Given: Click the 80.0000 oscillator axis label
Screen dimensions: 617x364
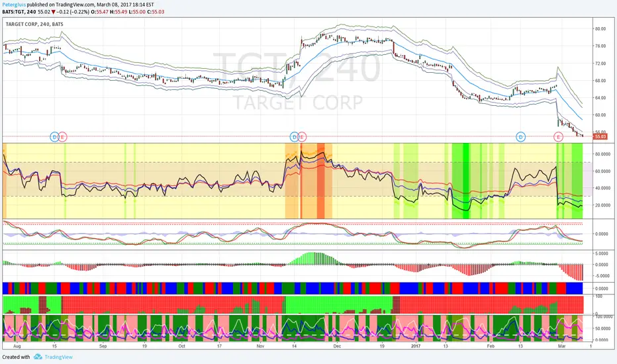Looking at the screenshot, I should point(602,154).
